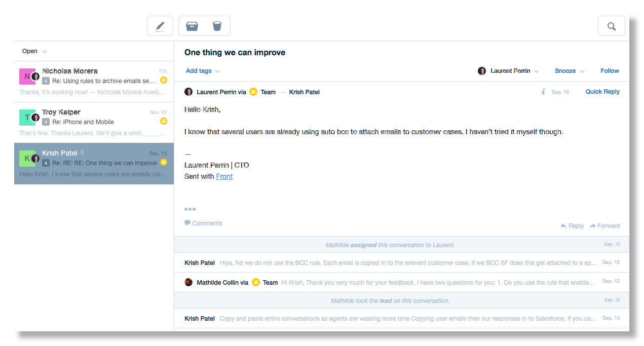Open the Snooze dropdown
The height and width of the screenshot is (346, 644).
(569, 71)
